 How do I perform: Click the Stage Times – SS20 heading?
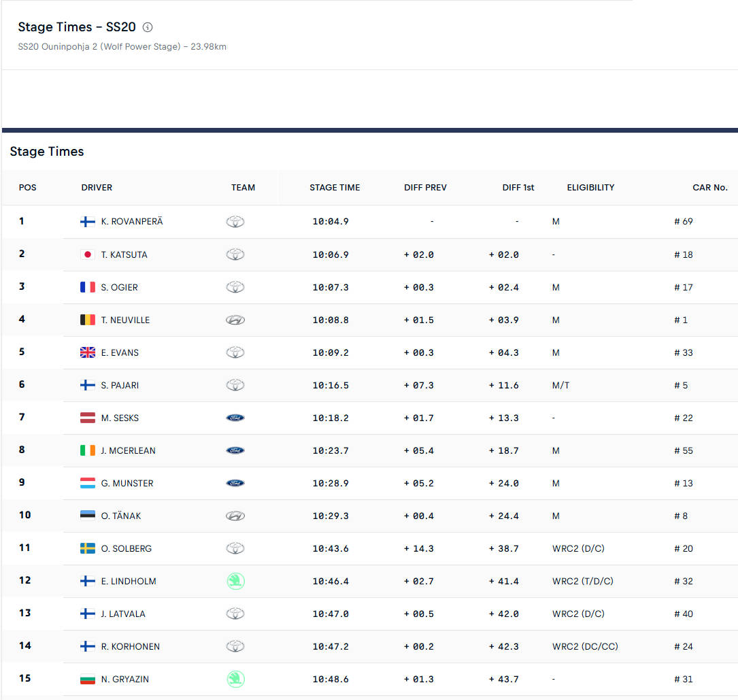coord(77,27)
